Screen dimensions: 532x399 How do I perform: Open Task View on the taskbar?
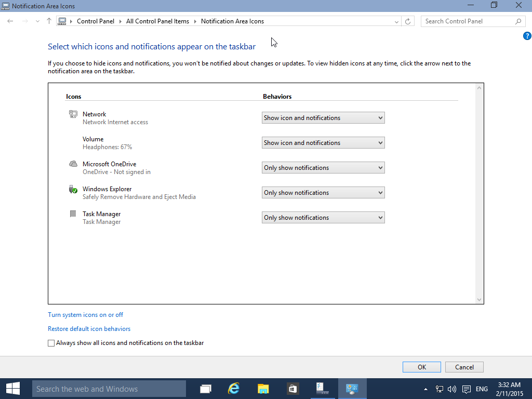pos(205,389)
